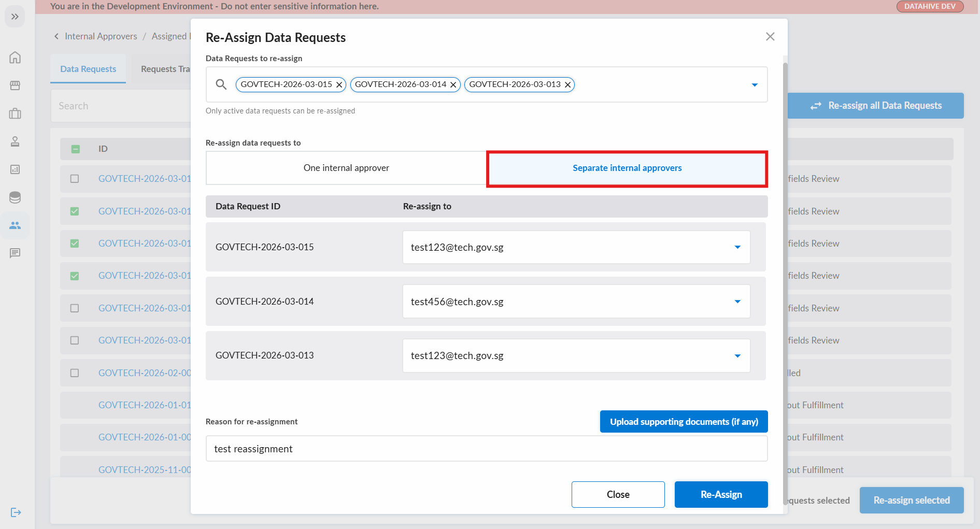Open the marketplace storefront sidebar icon
The image size is (980, 529).
(15, 85)
